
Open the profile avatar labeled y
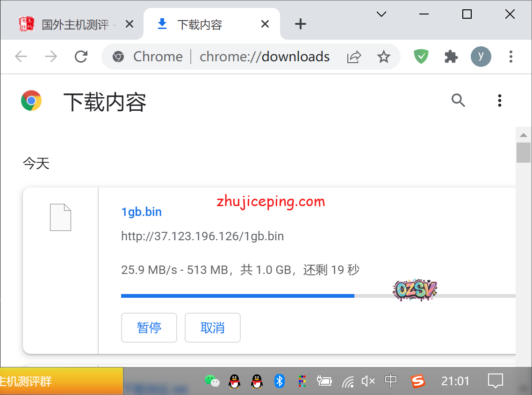click(481, 57)
